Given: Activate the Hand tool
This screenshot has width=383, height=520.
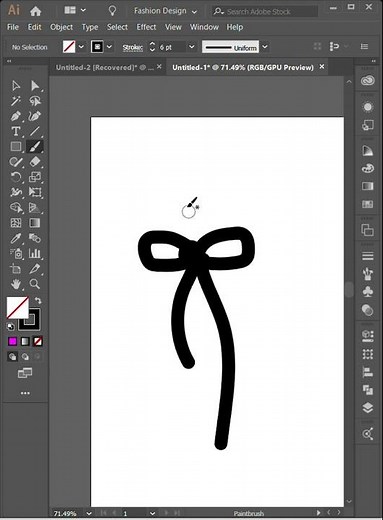Looking at the screenshot, I should tap(16, 284).
